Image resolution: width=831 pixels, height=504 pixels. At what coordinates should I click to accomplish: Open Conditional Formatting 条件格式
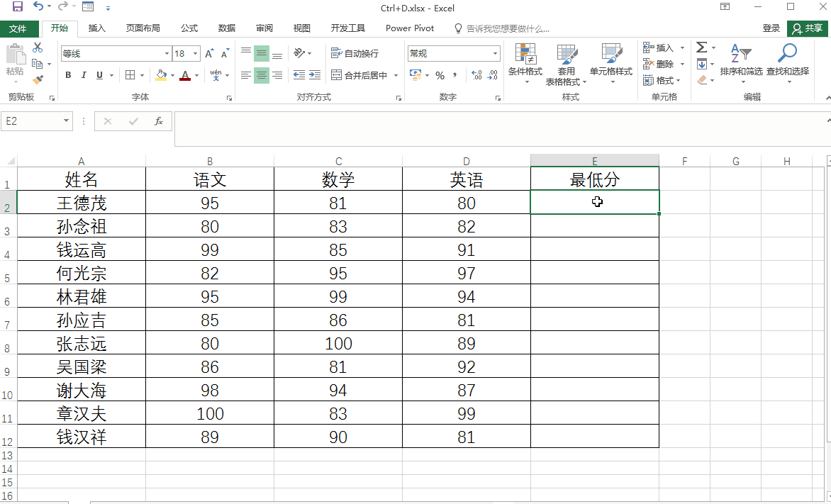click(525, 64)
